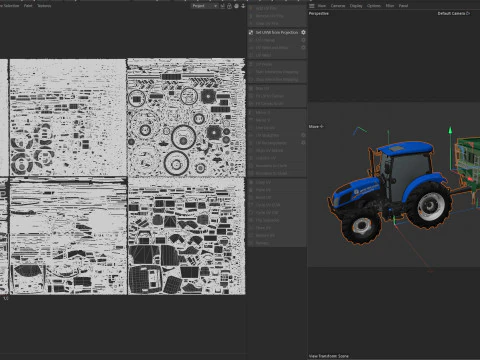Click the Add UV Pins command
Screen dimensions: 480x360
[x=266, y=8]
